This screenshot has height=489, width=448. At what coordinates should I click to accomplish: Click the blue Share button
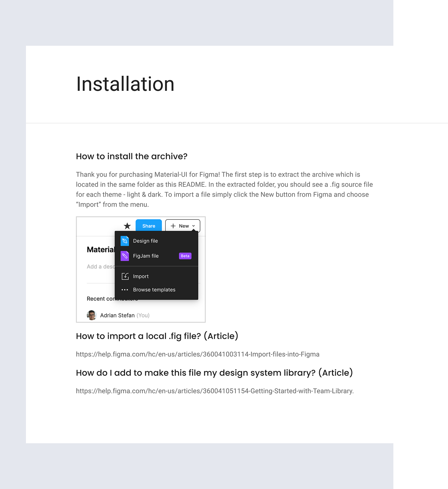pyautogui.click(x=149, y=226)
